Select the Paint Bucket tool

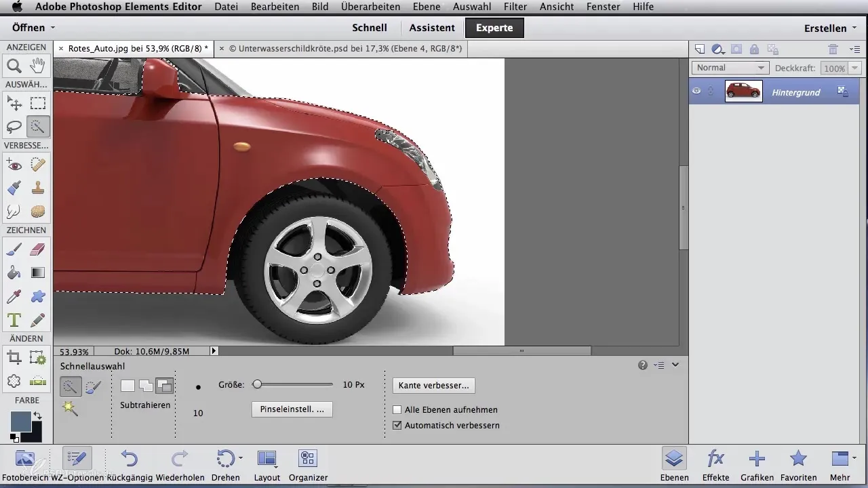[14, 272]
